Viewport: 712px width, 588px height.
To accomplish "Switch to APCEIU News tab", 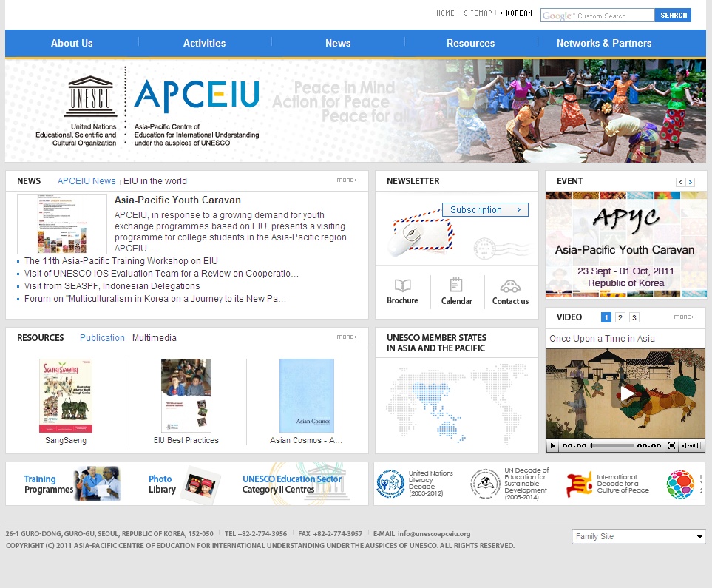I will pyautogui.click(x=87, y=181).
